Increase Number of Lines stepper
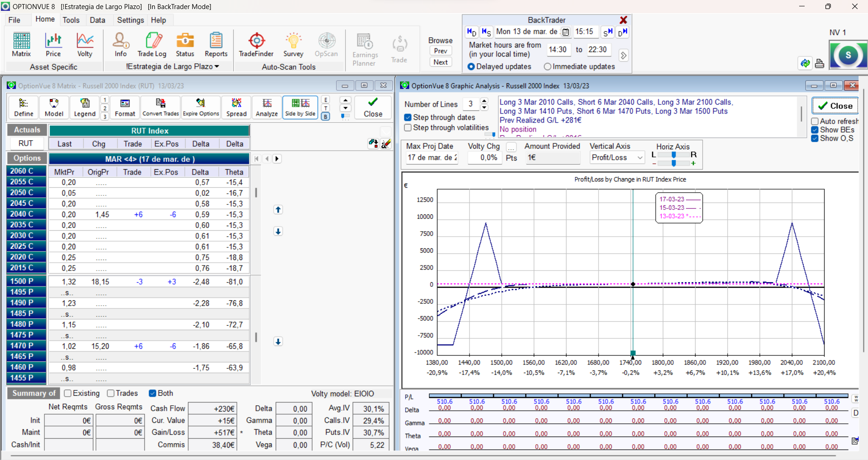The width and height of the screenshot is (868, 460). (x=484, y=101)
